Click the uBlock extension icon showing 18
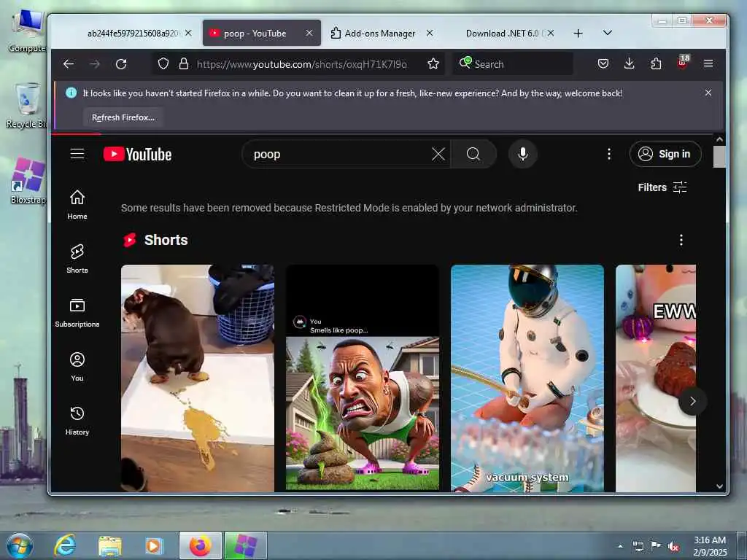 [683, 63]
